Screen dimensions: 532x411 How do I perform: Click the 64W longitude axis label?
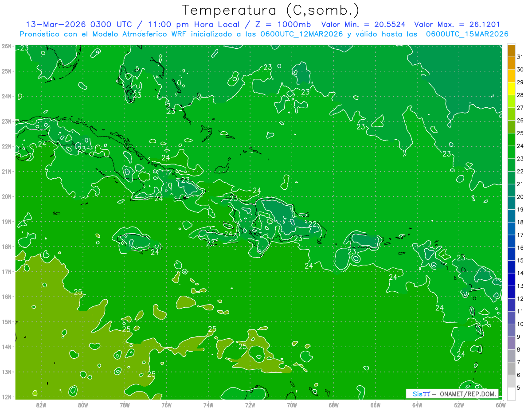(417, 405)
